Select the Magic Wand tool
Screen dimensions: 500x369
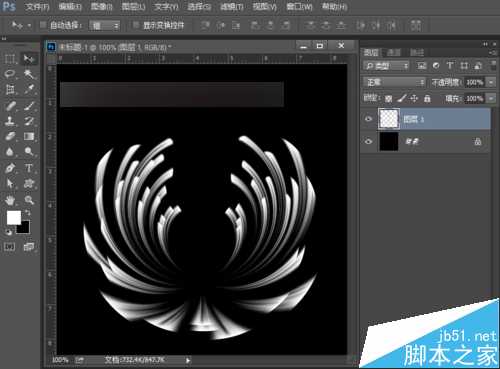pos(29,74)
